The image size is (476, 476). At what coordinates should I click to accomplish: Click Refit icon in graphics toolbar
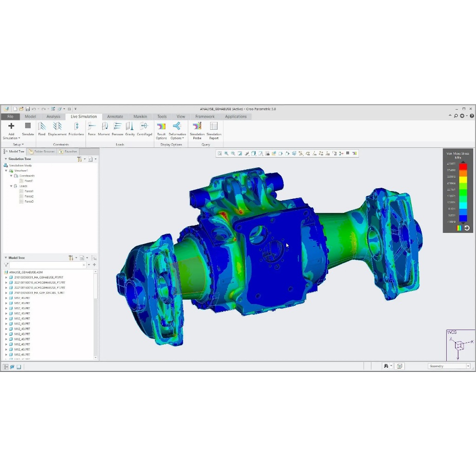[220, 153]
